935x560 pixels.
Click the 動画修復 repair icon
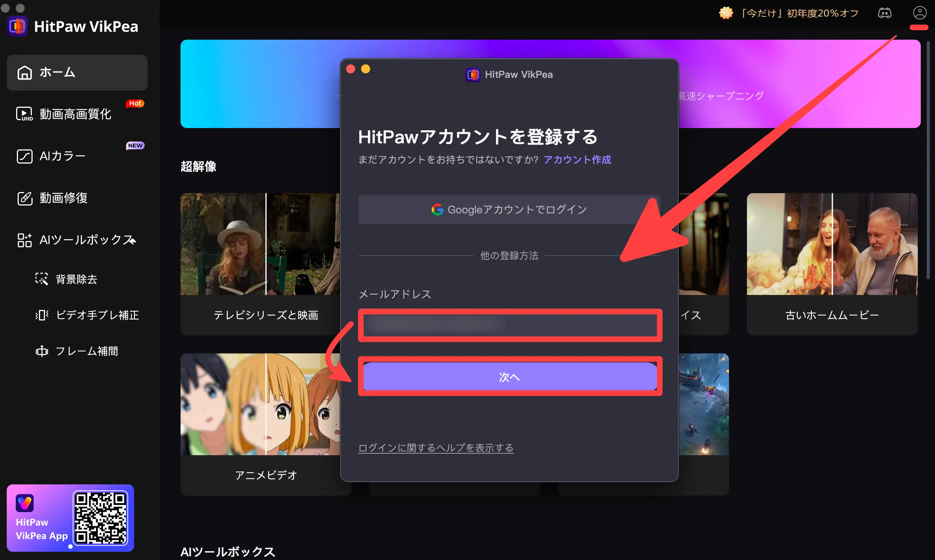tap(25, 198)
